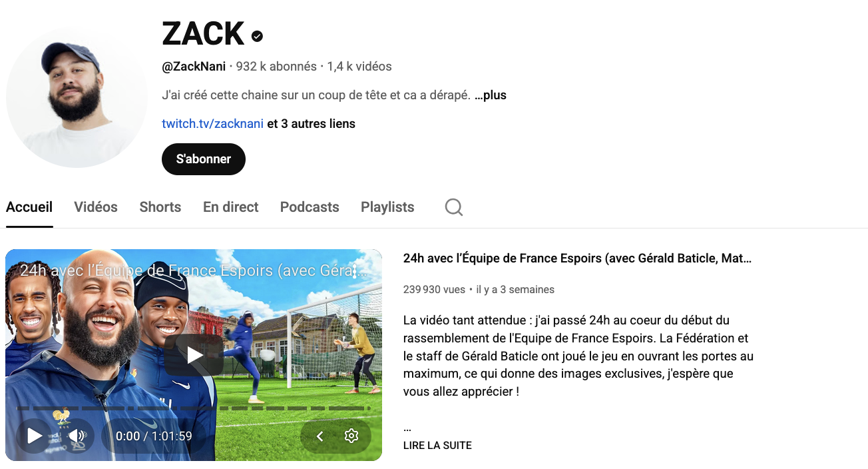Open the twitch.tv/zacknani link
Image resolution: width=868 pixels, height=469 pixels.
(x=213, y=124)
